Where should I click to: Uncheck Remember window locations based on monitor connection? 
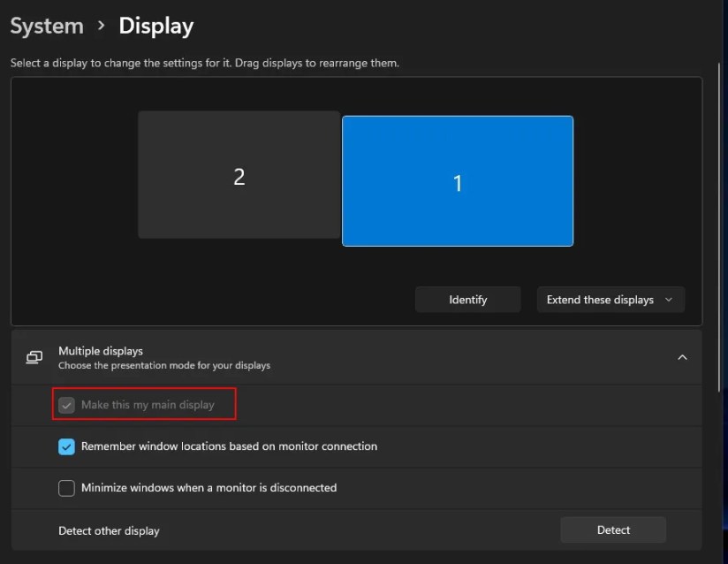(x=66, y=446)
